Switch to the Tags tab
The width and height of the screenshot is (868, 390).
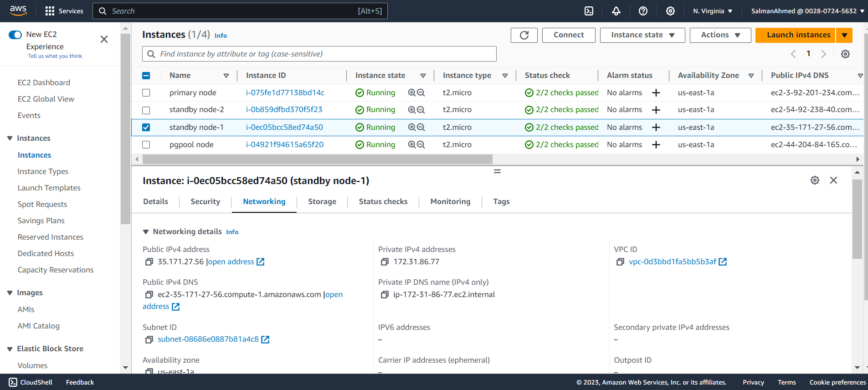coord(501,201)
